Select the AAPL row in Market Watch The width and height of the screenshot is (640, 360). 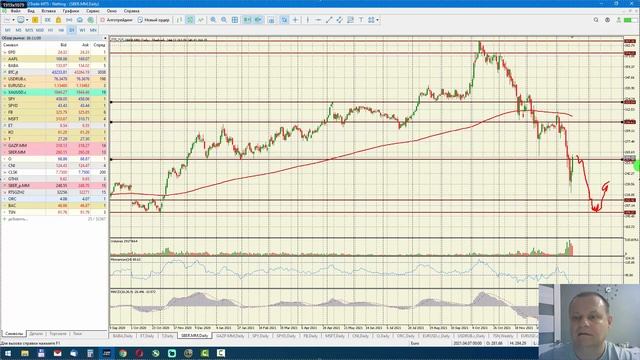click(54, 59)
